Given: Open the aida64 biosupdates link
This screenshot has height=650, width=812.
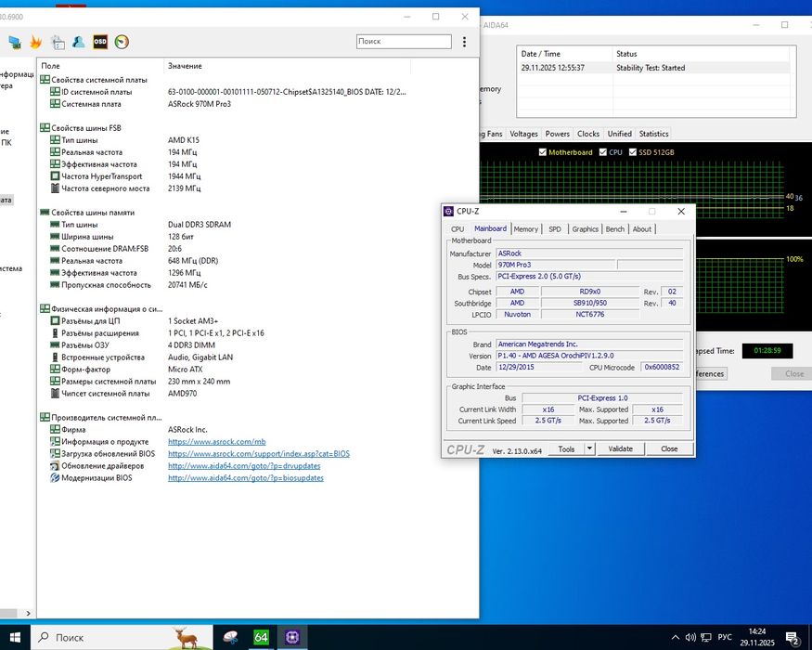Looking at the screenshot, I should (x=246, y=478).
